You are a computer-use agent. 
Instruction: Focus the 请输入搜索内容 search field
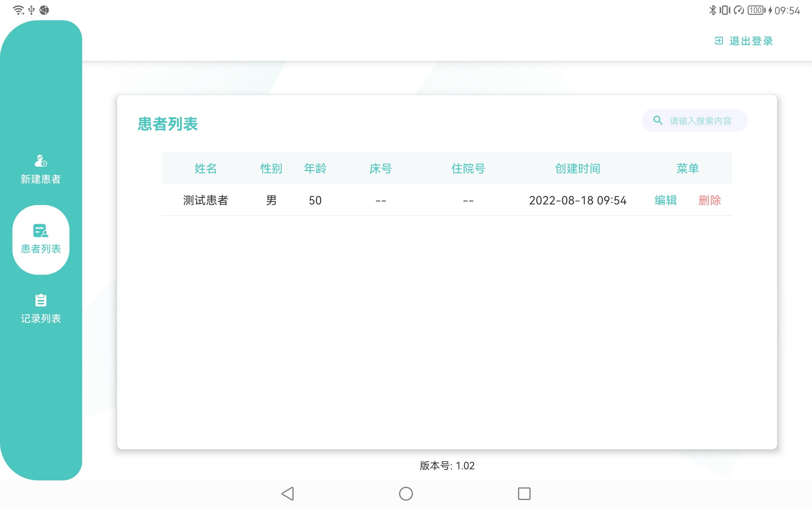(x=695, y=120)
